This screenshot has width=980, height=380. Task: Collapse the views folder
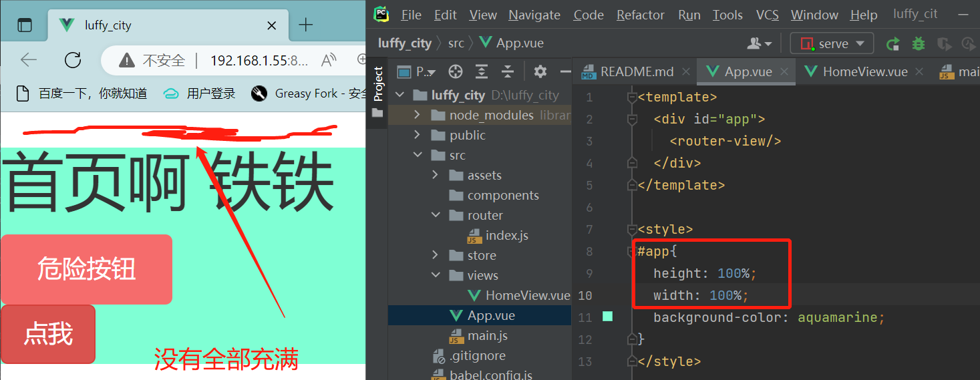coord(436,275)
